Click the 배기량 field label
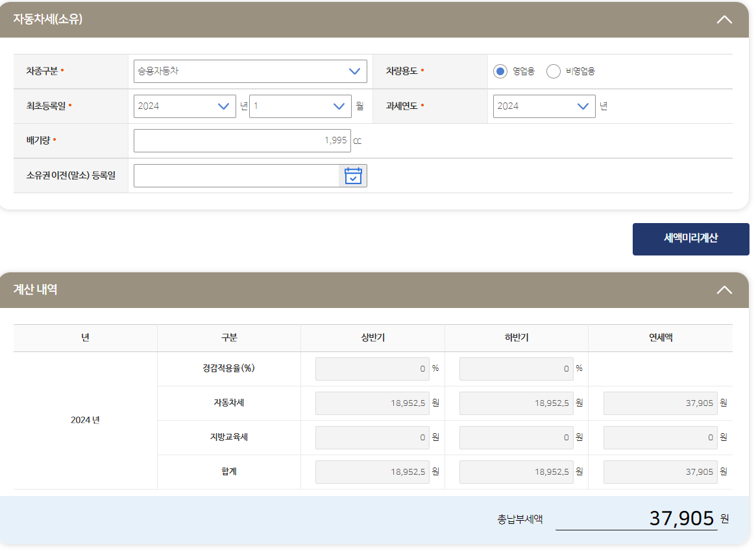The height and width of the screenshot is (557, 756). [38, 141]
